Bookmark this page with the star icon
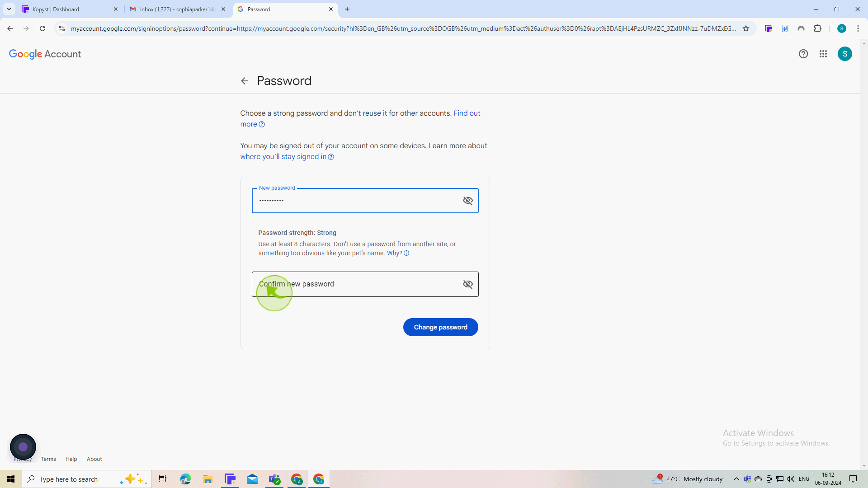Image resolution: width=868 pixels, height=488 pixels. coord(746,28)
